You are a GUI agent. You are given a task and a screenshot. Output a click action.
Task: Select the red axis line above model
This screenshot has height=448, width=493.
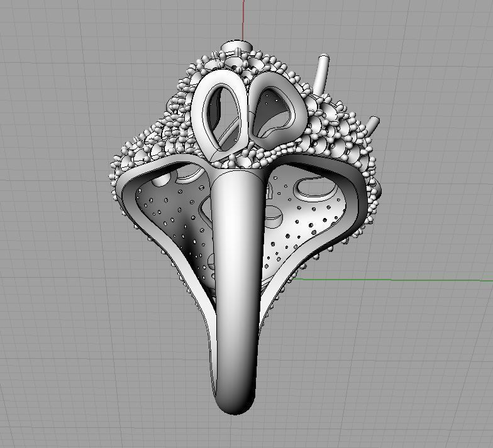tap(243, 20)
